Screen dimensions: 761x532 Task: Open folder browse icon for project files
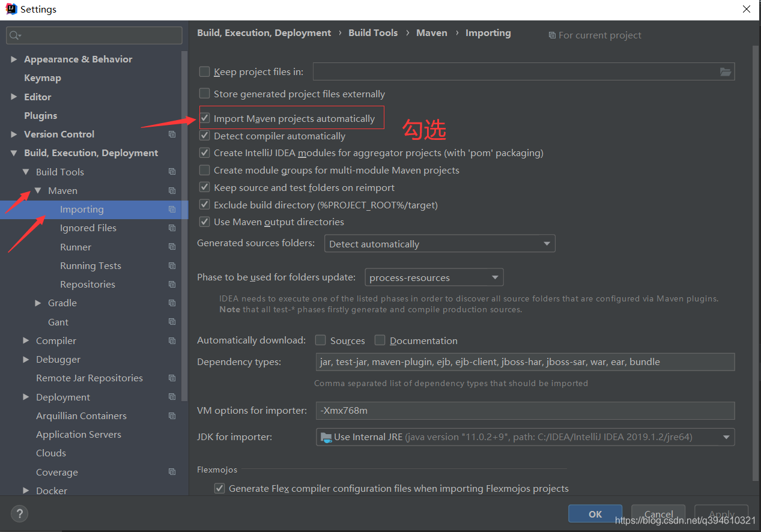pos(726,72)
